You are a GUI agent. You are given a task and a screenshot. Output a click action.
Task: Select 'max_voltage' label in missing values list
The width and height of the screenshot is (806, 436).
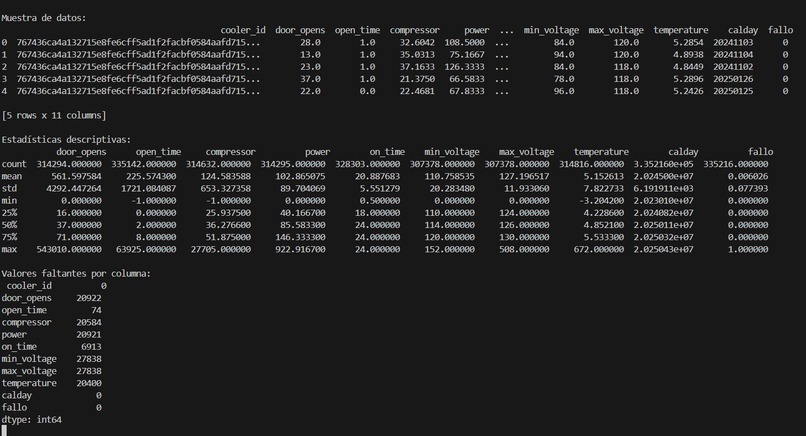point(29,371)
